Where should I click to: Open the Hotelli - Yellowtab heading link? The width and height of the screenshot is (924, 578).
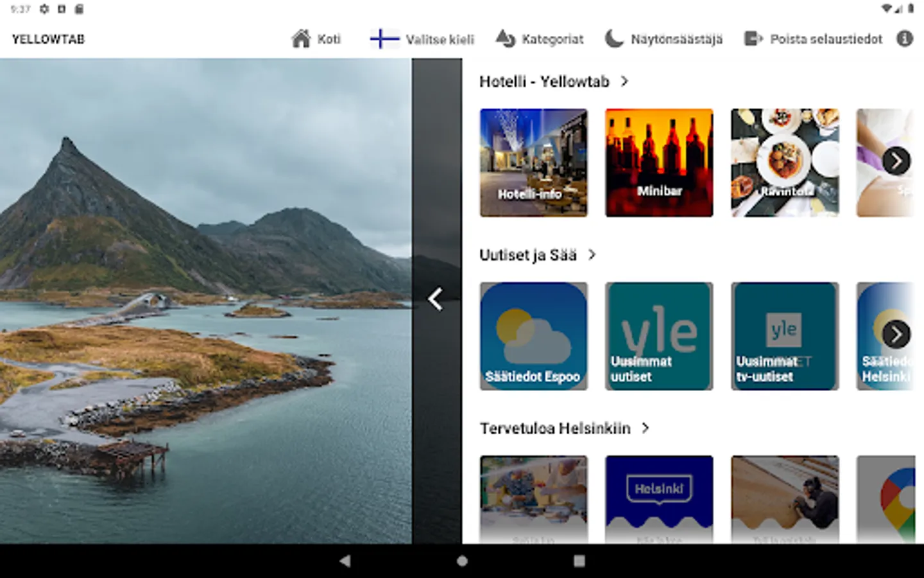pos(544,82)
